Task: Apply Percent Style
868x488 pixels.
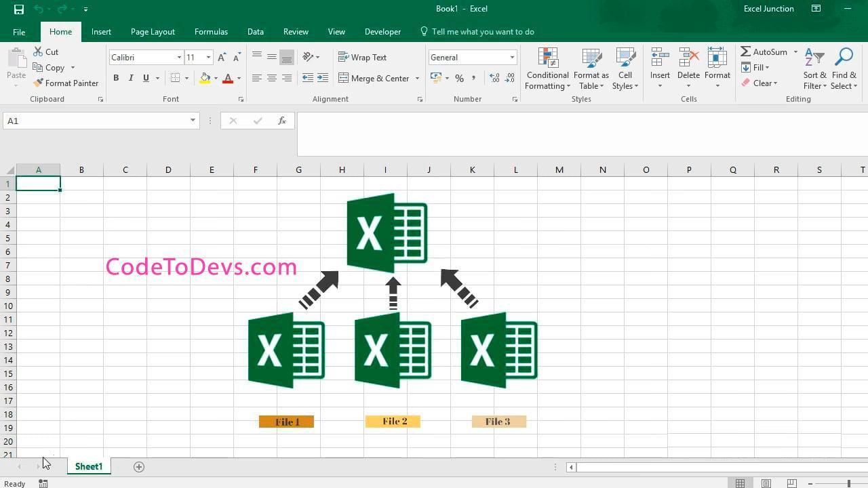Action: coord(459,78)
